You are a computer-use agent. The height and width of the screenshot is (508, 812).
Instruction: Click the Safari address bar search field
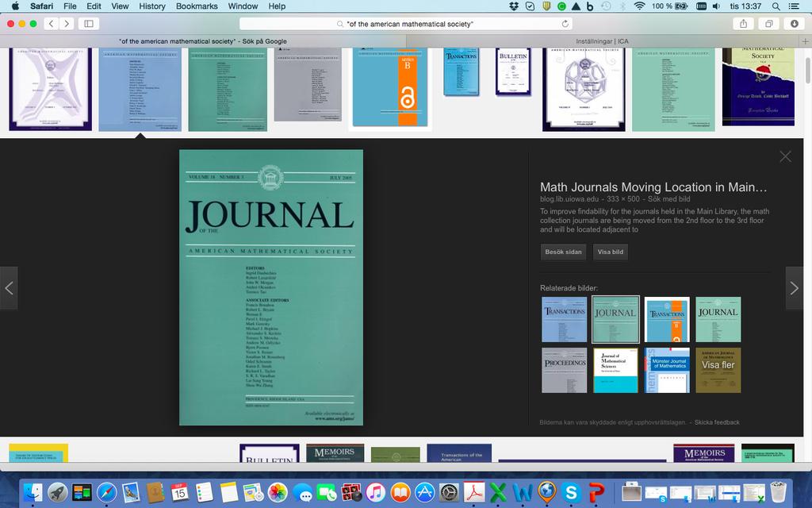click(x=405, y=24)
